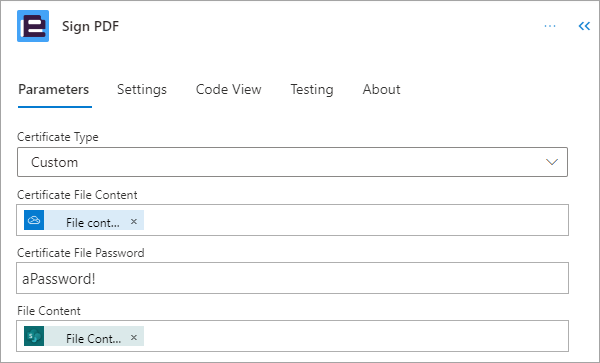Image resolution: width=600 pixels, height=363 pixels.
Task: Click into the Certificate File Password field
Action: pos(292,278)
